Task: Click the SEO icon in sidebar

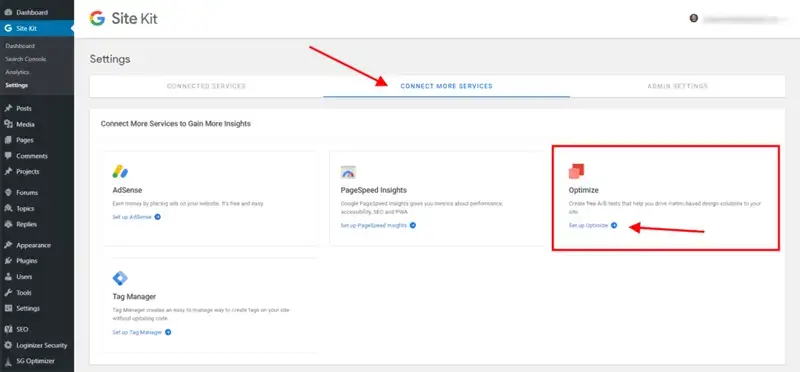Action: coord(8,330)
